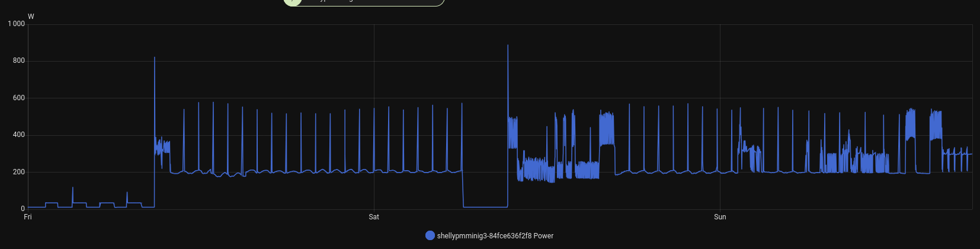980x249 pixels.
Task: Click the green circular icon in the top pill
Action: point(290,1)
